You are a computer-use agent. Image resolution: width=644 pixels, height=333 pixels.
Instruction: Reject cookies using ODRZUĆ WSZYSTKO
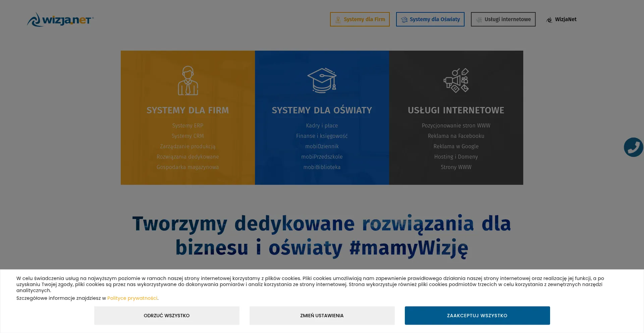point(166,315)
